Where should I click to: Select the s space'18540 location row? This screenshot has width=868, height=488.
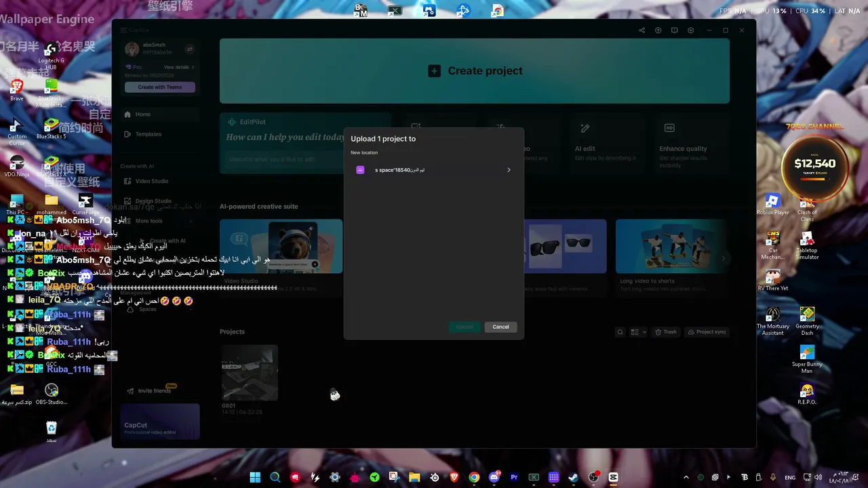pos(433,170)
